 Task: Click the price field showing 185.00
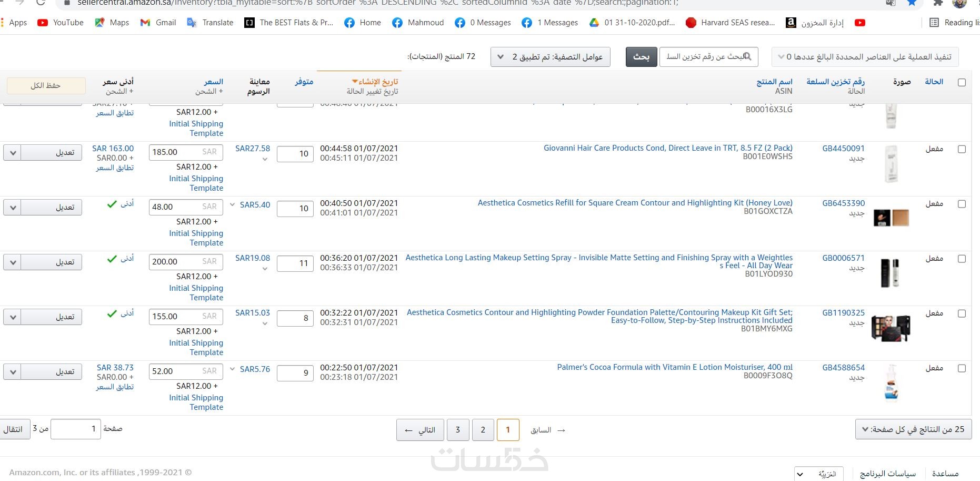pos(186,152)
